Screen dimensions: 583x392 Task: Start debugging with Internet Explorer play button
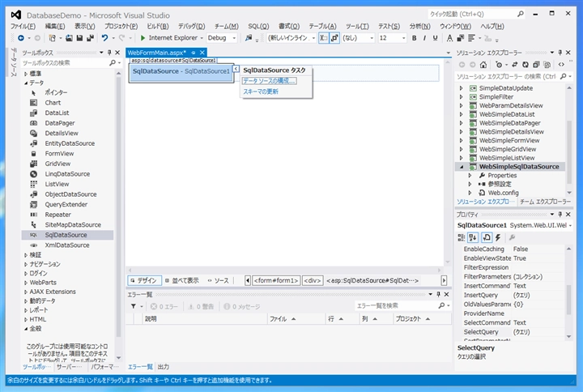[143, 38]
